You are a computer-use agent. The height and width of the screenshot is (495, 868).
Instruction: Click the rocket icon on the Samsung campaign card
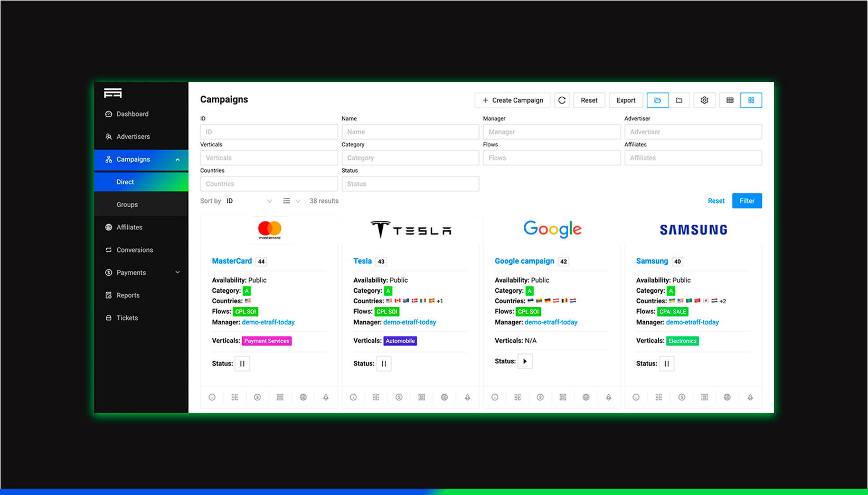pyautogui.click(x=750, y=397)
